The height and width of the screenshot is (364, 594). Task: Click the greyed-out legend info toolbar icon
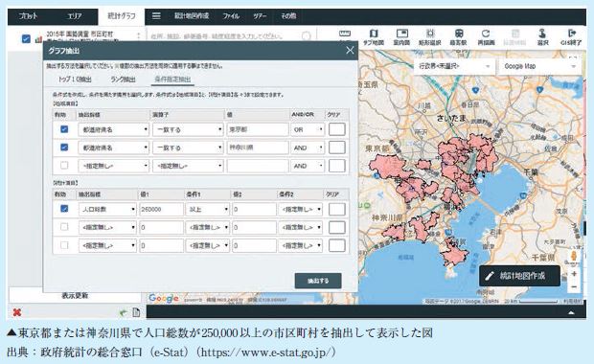point(514,37)
